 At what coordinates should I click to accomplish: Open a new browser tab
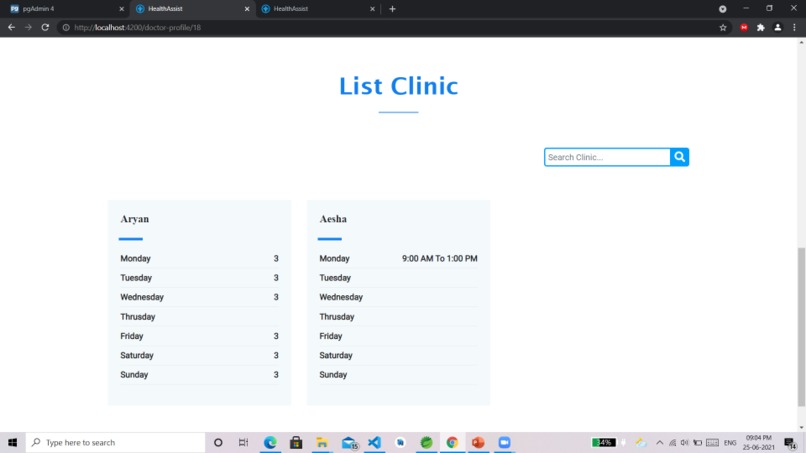[392, 9]
